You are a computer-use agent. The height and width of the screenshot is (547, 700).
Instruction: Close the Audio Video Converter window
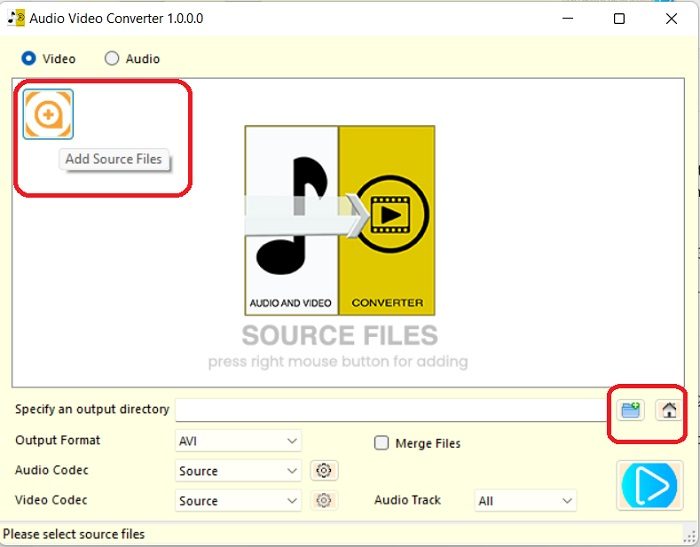[671, 18]
